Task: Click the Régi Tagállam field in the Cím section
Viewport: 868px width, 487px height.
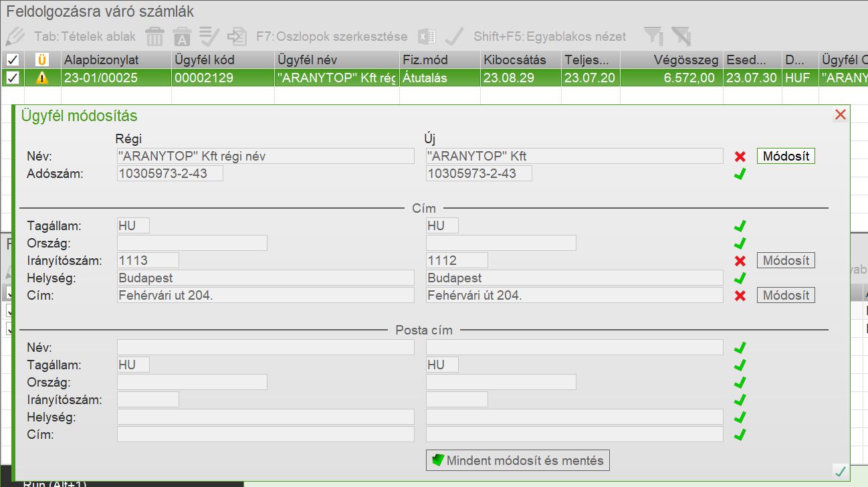Action: pos(133,225)
